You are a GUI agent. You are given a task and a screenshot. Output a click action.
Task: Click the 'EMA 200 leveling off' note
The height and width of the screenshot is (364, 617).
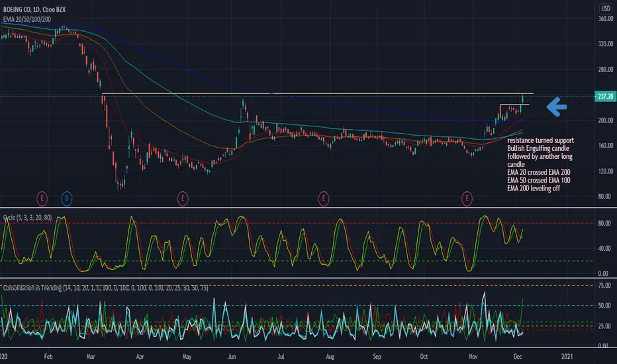pyautogui.click(x=533, y=188)
